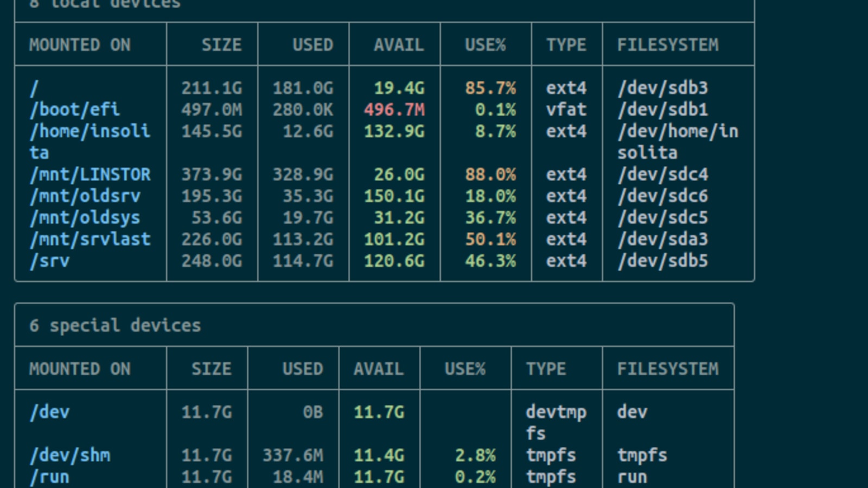Click the /dev mount point in special devices
The width and height of the screenshot is (868, 488).
50,412
